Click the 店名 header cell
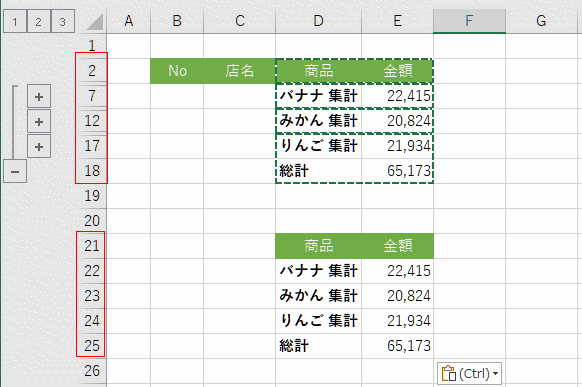 pyautogui.click(x=239, y=71)
